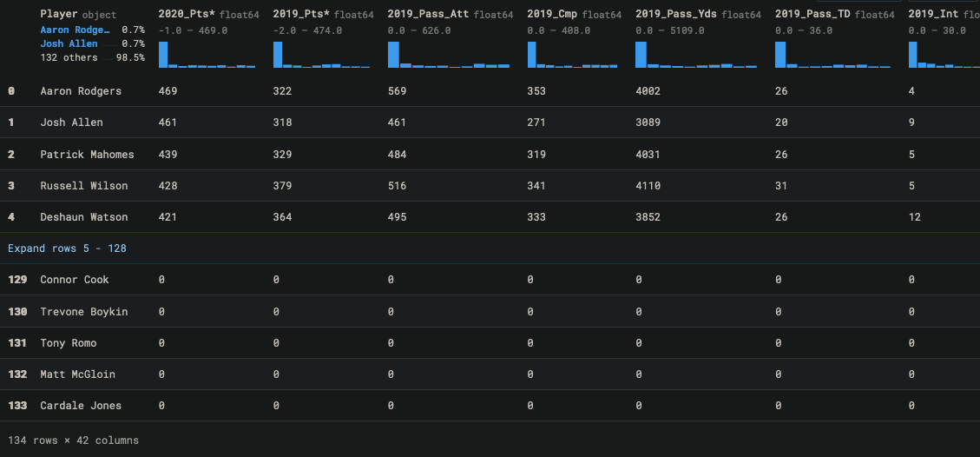This screenshot has height=457, width=980.
Task: Click Josh Allen passing yards 3089
Action: coord(648,123)
